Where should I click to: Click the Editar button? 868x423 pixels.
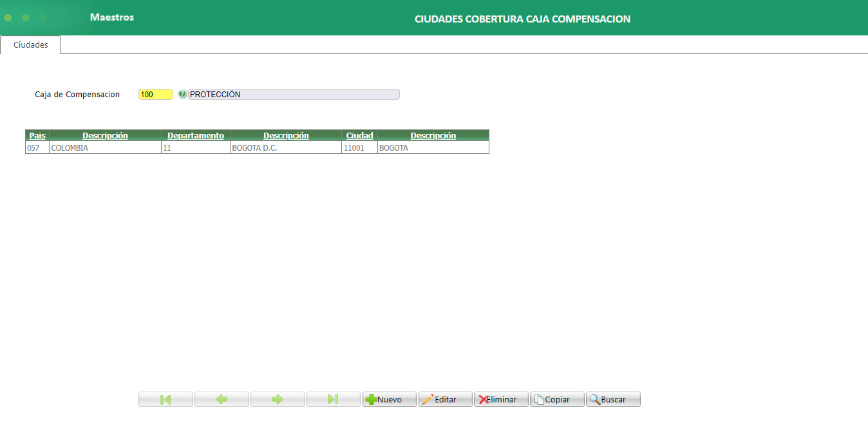[x=446, y=399]
